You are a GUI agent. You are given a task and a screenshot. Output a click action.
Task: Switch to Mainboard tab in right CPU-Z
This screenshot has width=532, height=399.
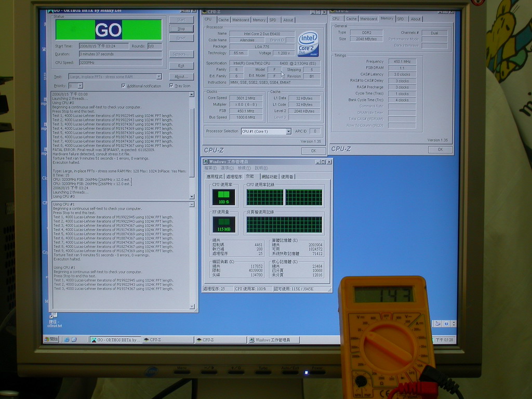[x=368, y=19]
